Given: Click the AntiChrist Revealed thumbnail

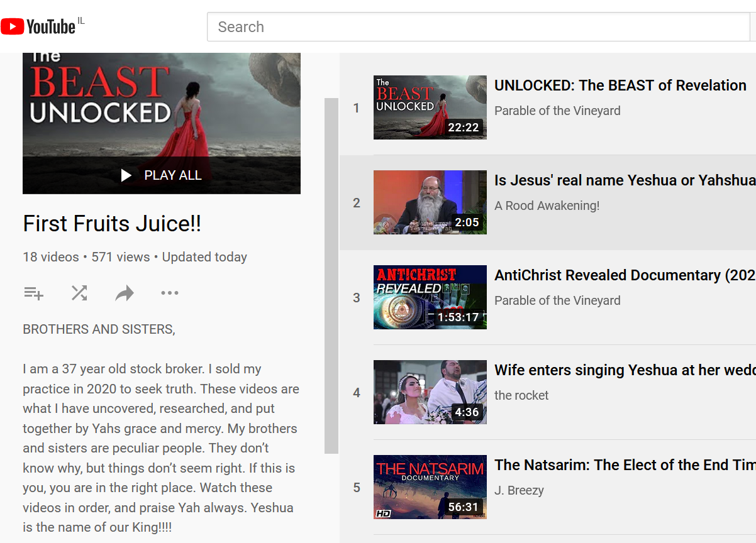Looking at the screenshot, I should coord(430,297).
